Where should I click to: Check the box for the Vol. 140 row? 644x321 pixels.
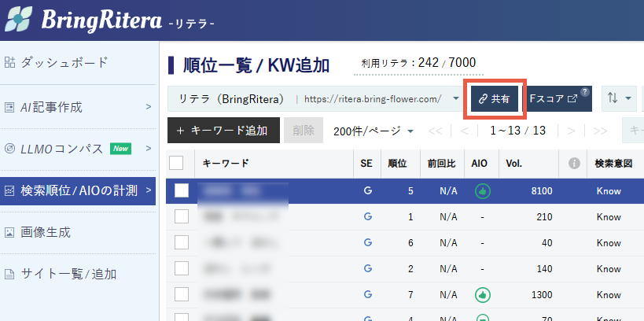point(182,268)
